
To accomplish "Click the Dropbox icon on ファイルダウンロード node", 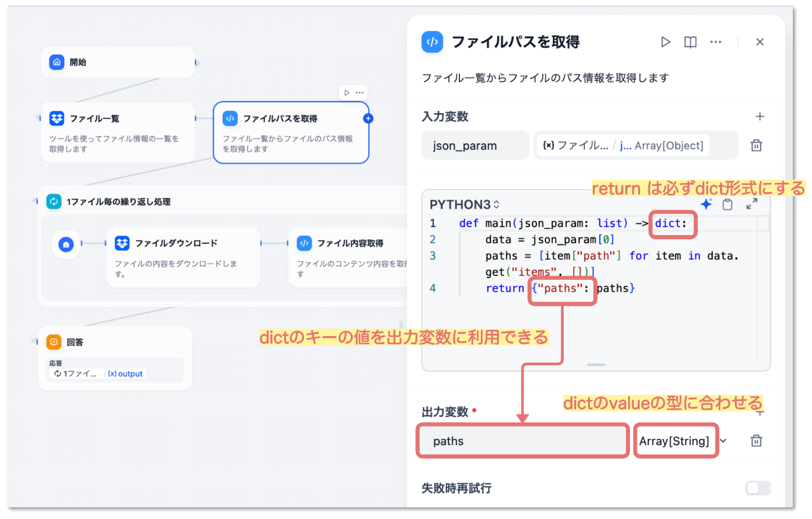I will pyautogui.click(x=122, y=243).
